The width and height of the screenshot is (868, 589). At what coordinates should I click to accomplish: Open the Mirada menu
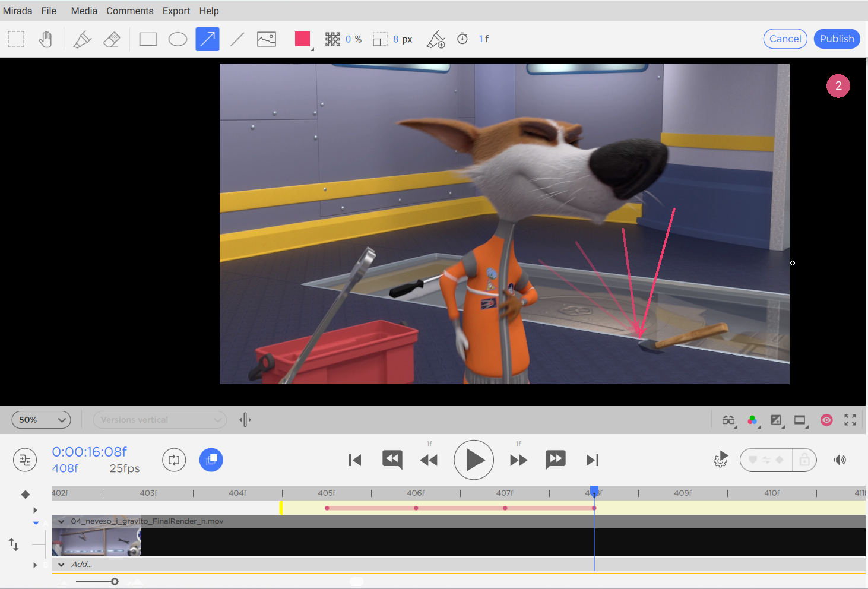(18, 11)
